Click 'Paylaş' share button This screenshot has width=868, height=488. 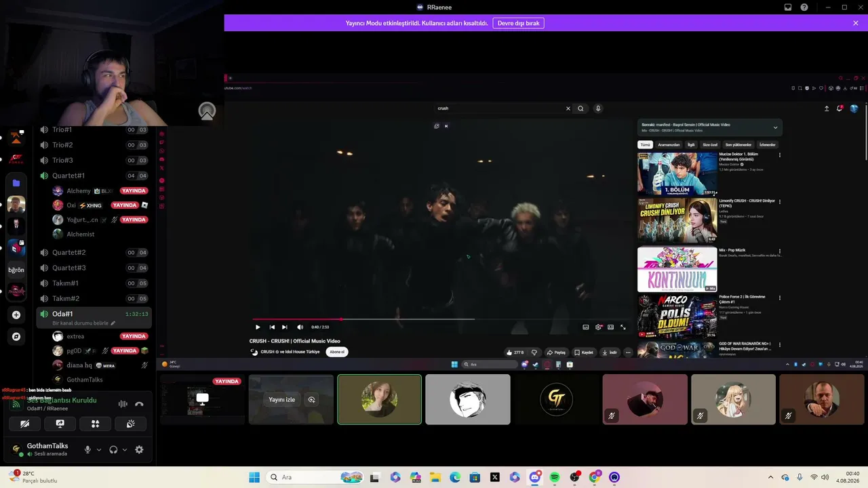[x=557, y=352]
